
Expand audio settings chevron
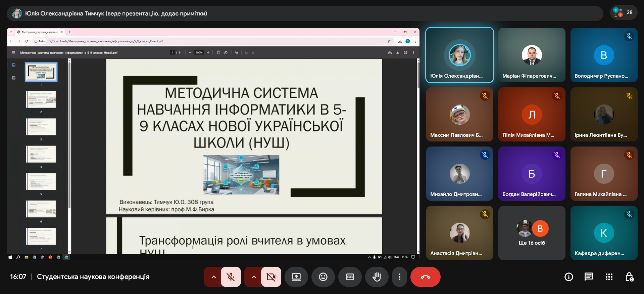point(213,277)
